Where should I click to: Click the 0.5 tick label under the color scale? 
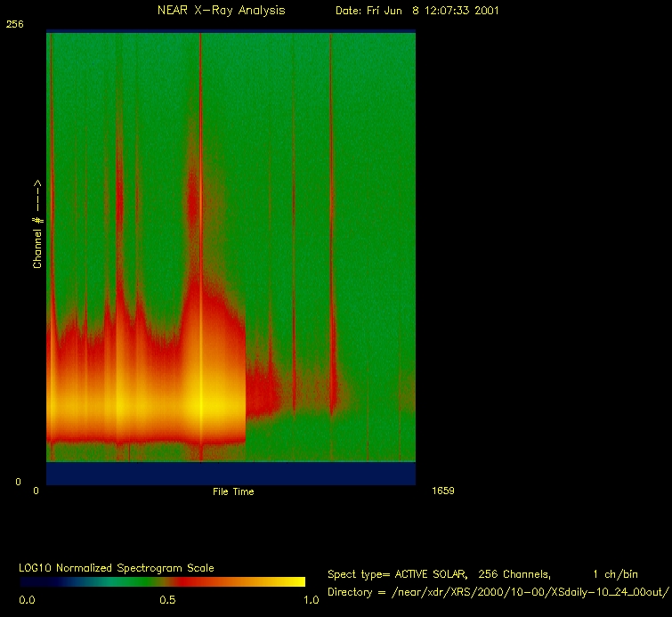pos(166,600)
